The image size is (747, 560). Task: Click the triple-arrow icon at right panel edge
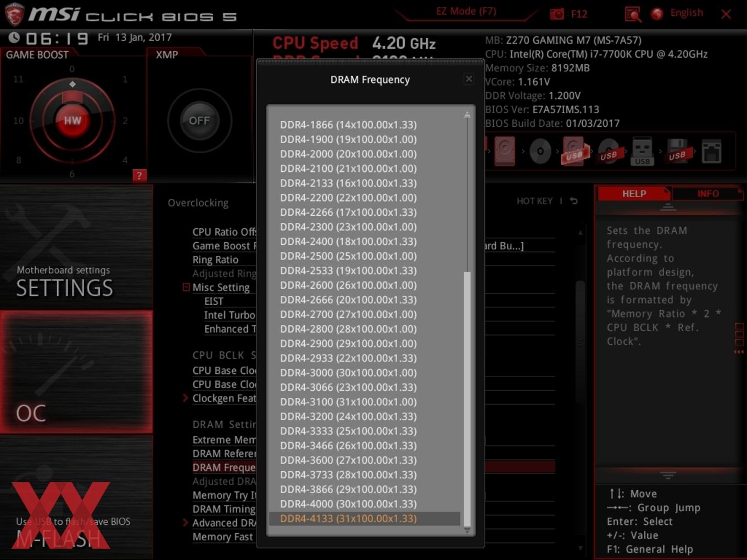739,352
